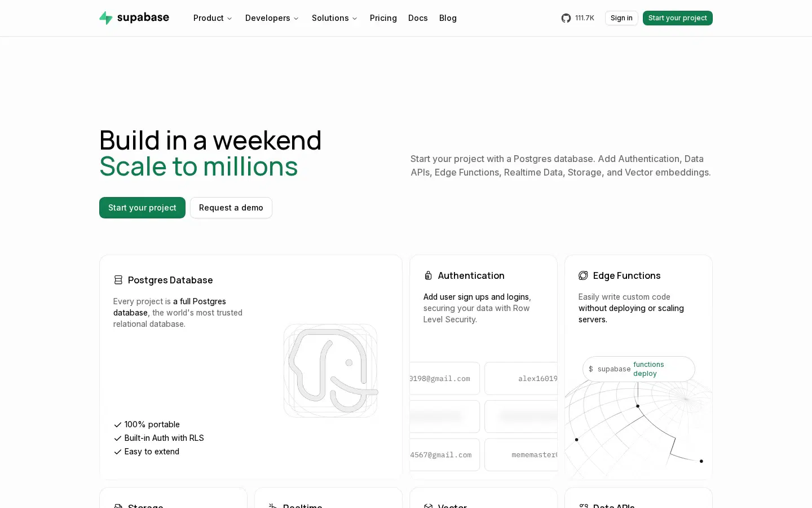The width and height of the screenshot is (812, 508).
Task: Click Start your project in the navbar
Action: click(x=678, y=18)
